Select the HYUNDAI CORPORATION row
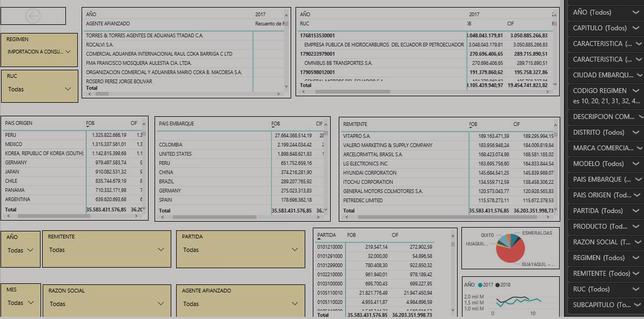Screen dimensions: 644x319 point(448,172)
